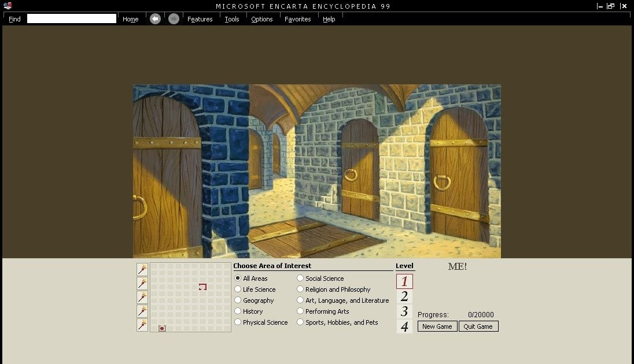Select the Physical Science radio button
This screenshot has height=364, width=634.
238,322
